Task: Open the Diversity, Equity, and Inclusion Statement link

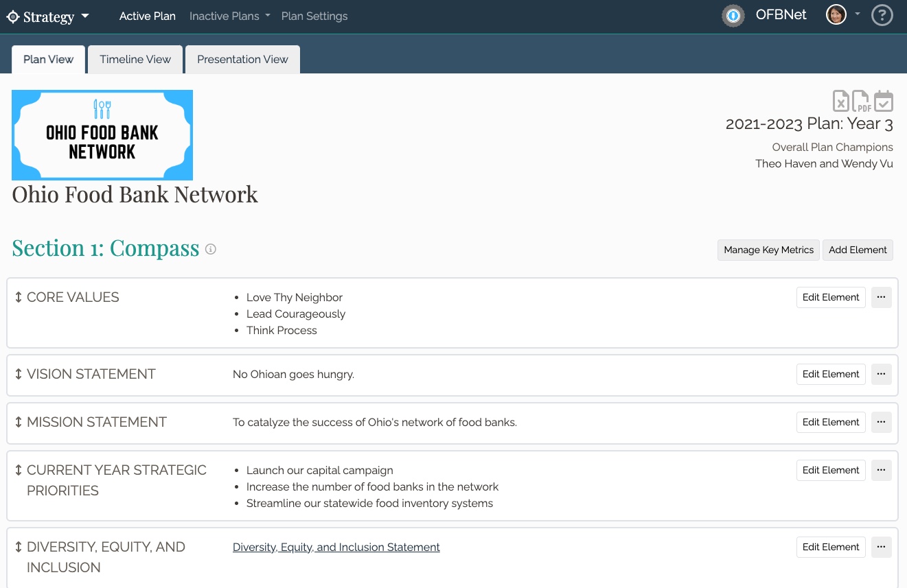Action: 336,547
